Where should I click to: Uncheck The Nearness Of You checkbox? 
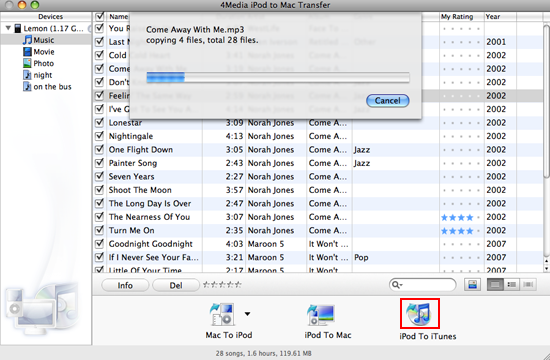coord(100,216)
